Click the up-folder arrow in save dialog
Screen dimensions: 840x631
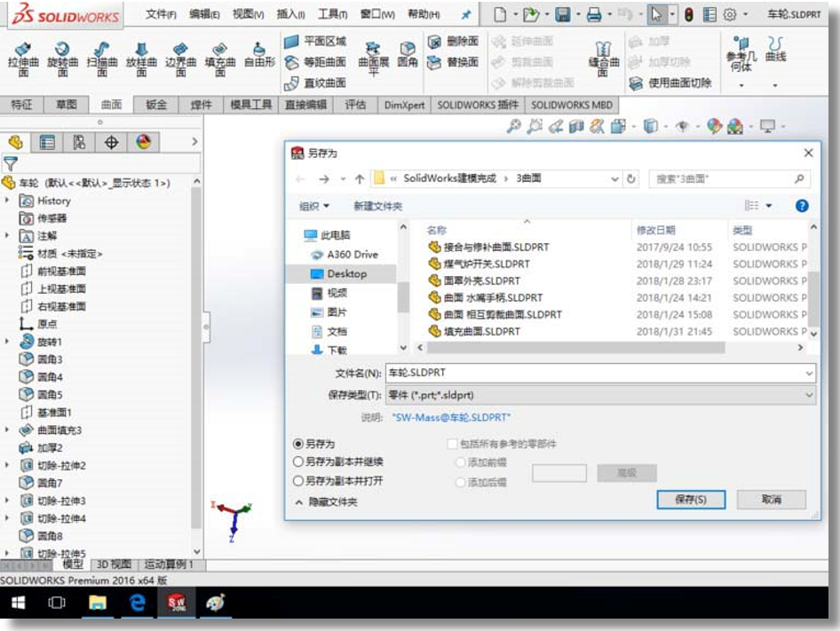[360, 179]
